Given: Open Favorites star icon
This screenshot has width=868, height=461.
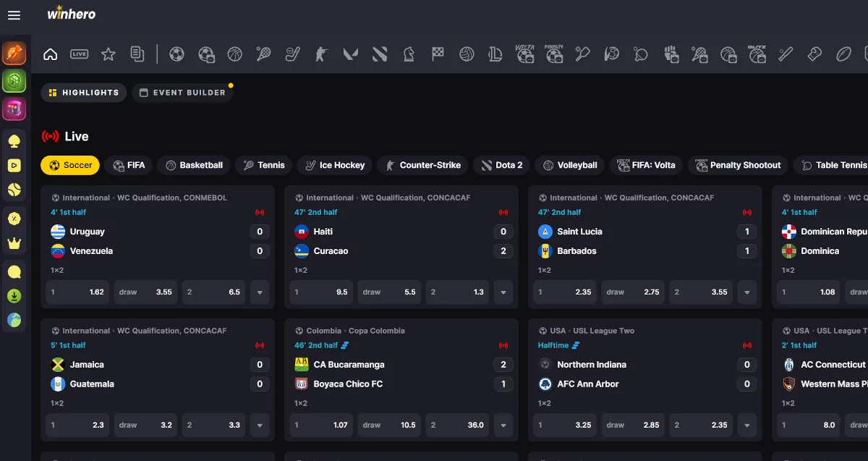Looking at the screenshot, I should click(x=109, y=54).
